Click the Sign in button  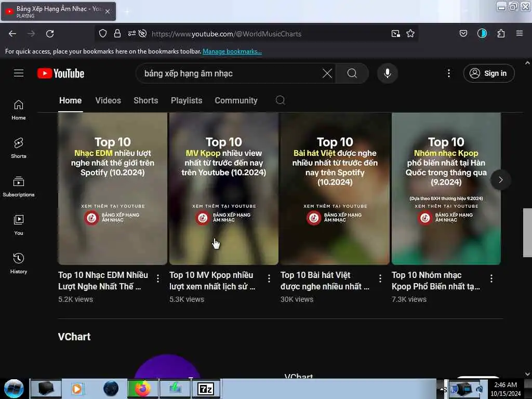pos(489,73)
